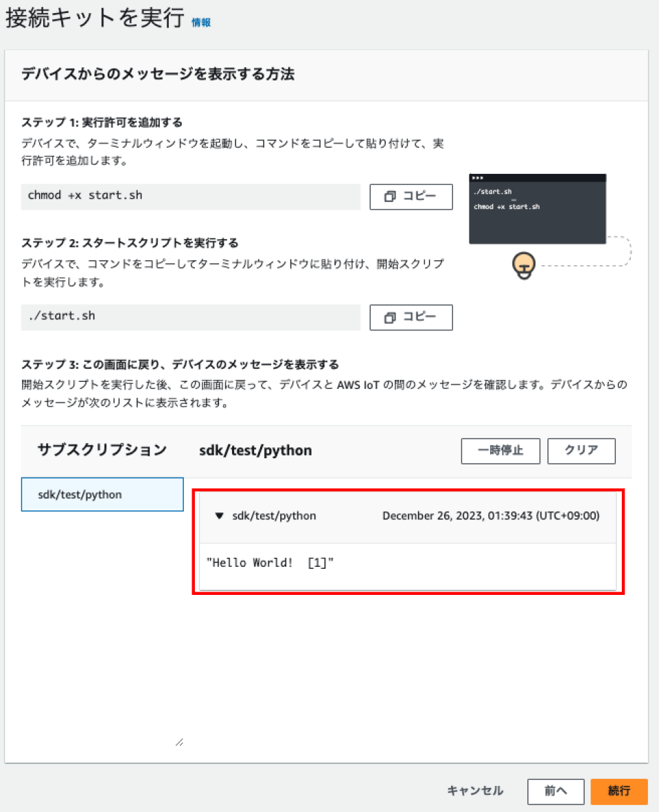Clear received messages with クリア
659x812 pixels.
coord(581,451)
